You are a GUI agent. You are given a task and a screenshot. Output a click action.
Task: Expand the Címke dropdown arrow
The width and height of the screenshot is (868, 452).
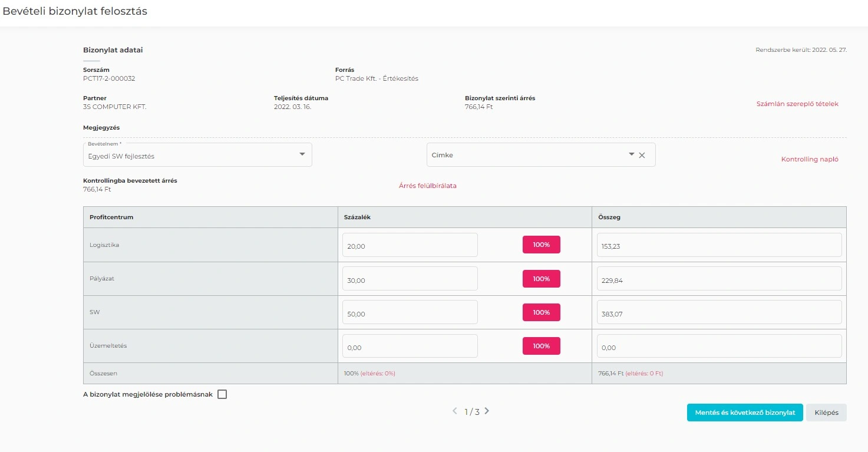point(631,154)
